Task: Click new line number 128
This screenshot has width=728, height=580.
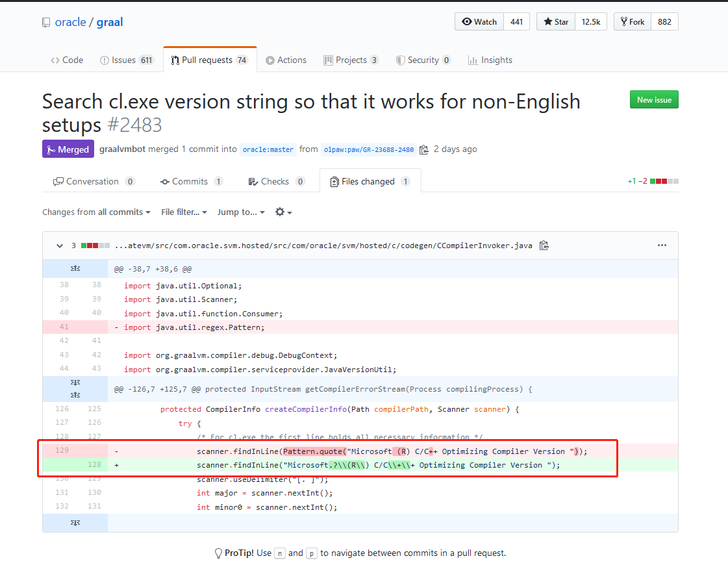Action: [x=95, y=464]
